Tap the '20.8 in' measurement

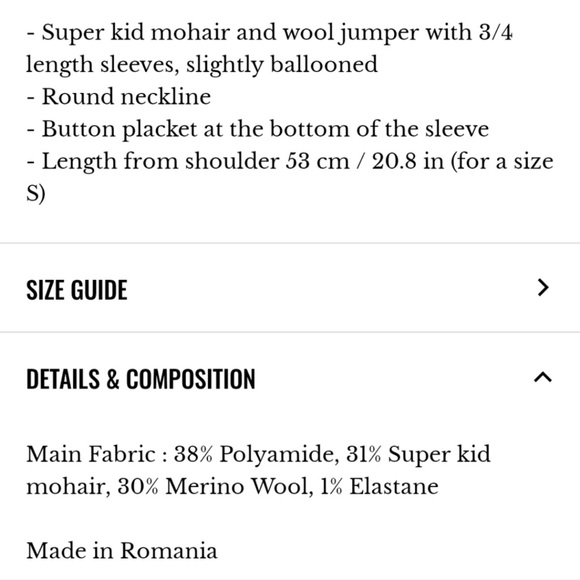[x=408, y=161]
